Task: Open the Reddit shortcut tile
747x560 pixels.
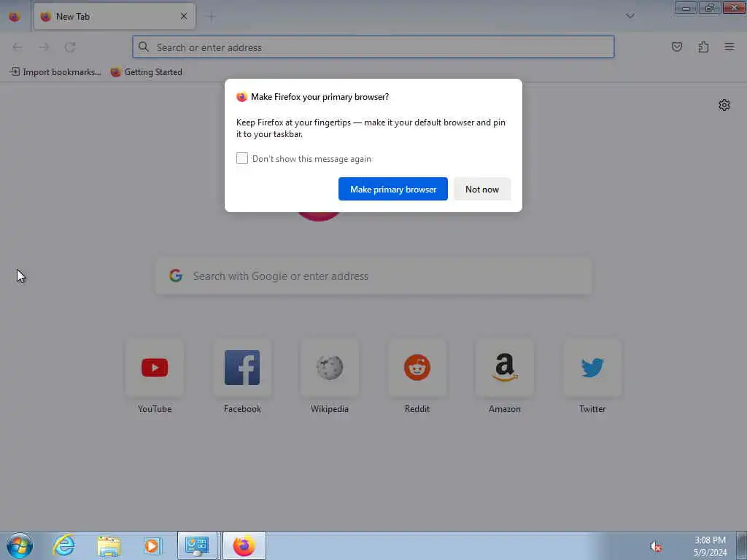Action: pyautogui.click(x=417, y=367)
